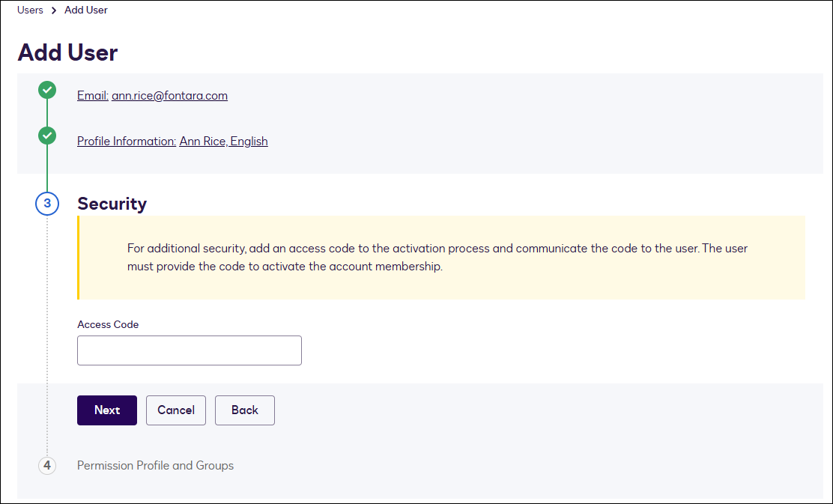Select the step 3 circle icon
Screen dimensions: 833x504
[x=47, y=204]
